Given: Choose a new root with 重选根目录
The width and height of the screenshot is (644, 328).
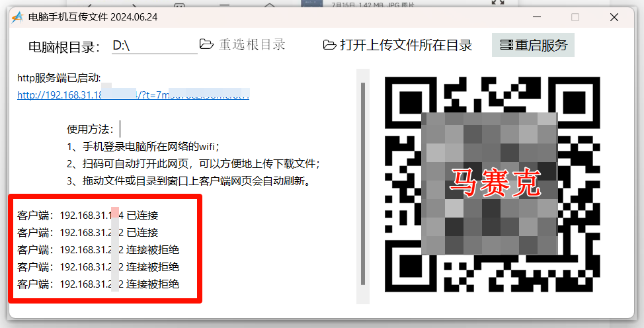Looking at the screenshot, I should [x=242, y=44].
